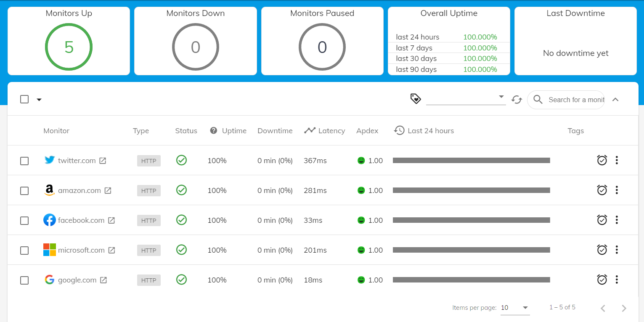Screen dimensions: 644x322
Task: Open the tag filter dropdown
Action: pos(466,98)
